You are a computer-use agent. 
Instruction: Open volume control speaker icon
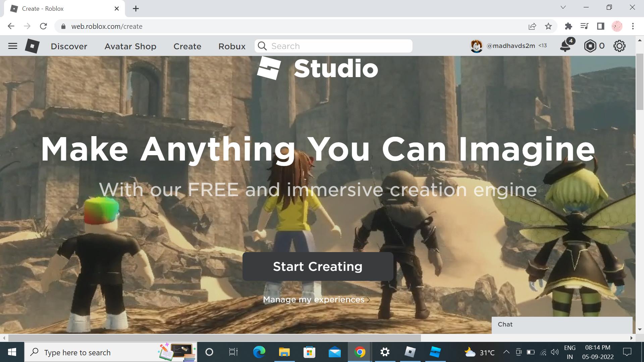coord(555,352)
